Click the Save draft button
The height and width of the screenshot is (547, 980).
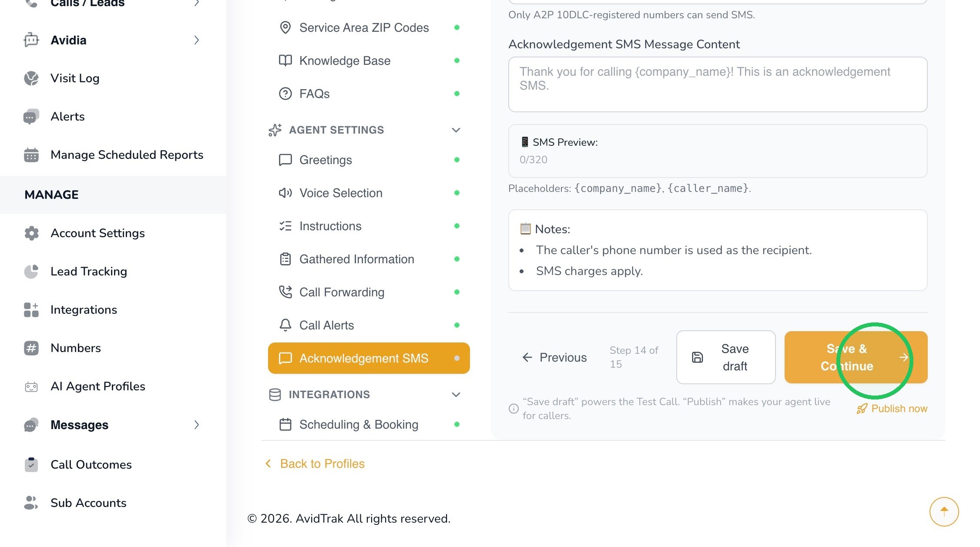pos(726,357)
